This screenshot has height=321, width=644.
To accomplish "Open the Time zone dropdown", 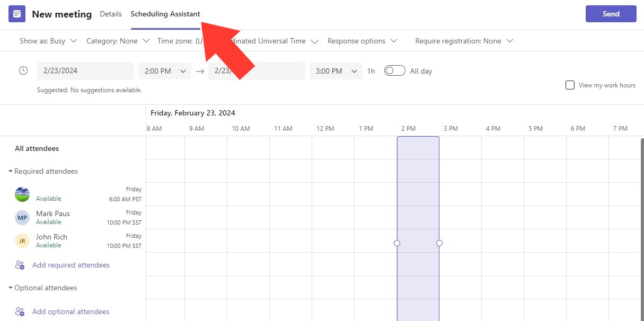I will click(x=238, y=41).
